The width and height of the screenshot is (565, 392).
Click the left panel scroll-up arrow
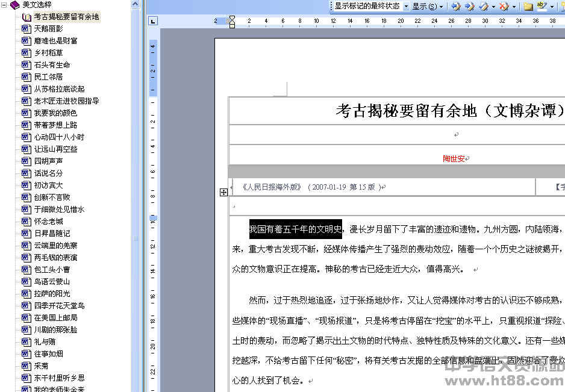tap(135, 4)
